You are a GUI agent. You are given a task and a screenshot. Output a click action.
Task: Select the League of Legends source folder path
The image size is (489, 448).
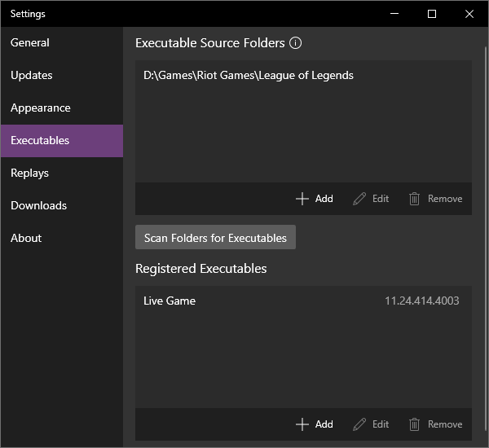pyautogui.click(x=303, y=76)
